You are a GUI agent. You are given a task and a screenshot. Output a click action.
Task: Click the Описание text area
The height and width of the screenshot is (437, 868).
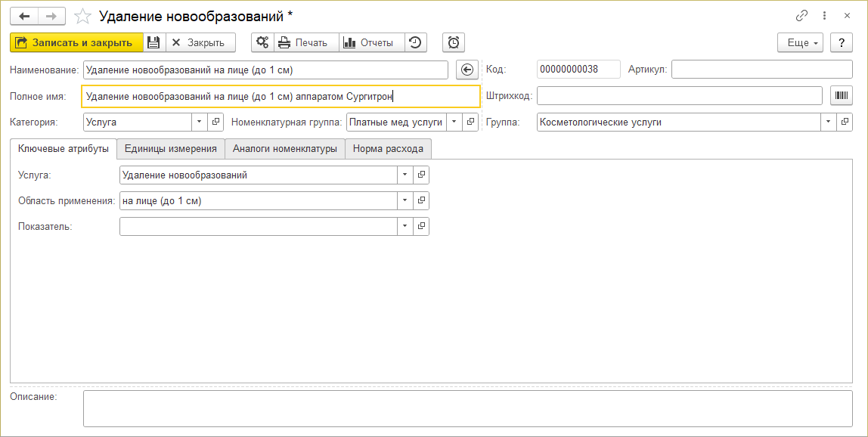467,408
